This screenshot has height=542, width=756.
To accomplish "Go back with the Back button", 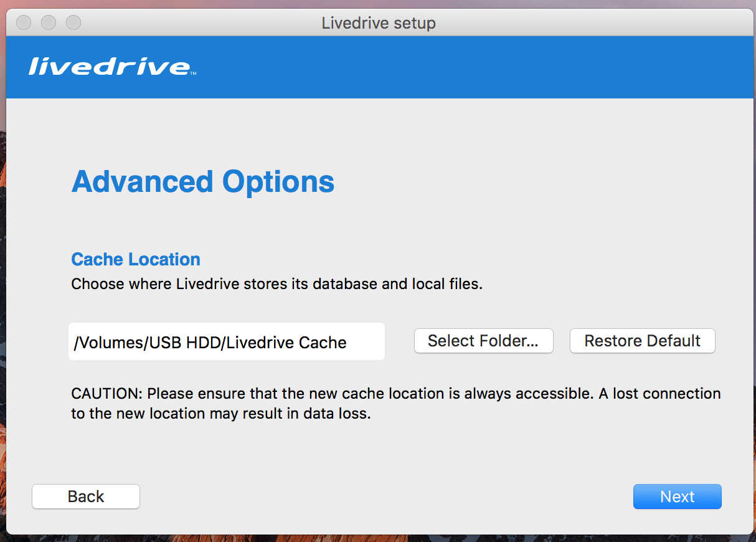I will tap(86, 497).
